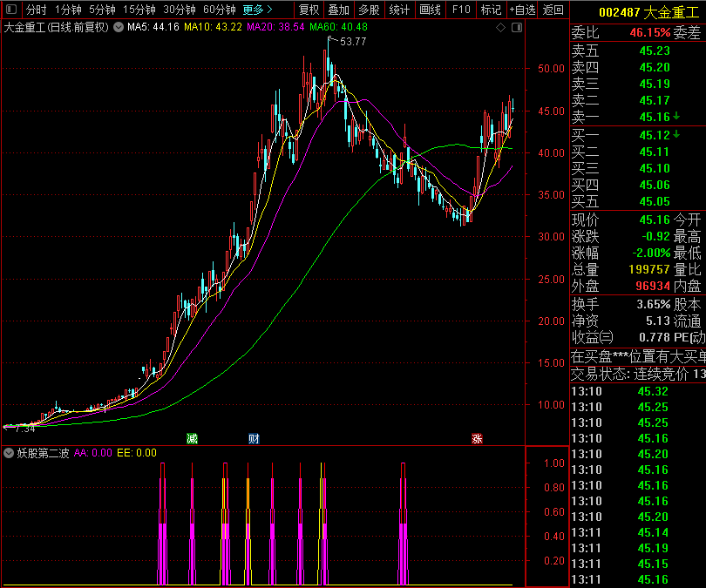This screenshot has height=588, width=706.
Task: Click the 叠加 overlay button
Action: click(338, 10)
